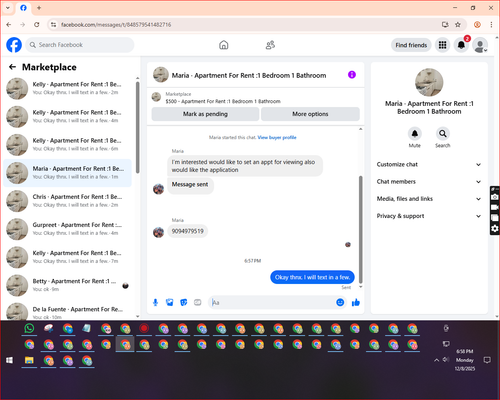The width and height of the screenshot is (500, 400).
Task: Open the emoji picker in message box
Action: tap(340, 302)
